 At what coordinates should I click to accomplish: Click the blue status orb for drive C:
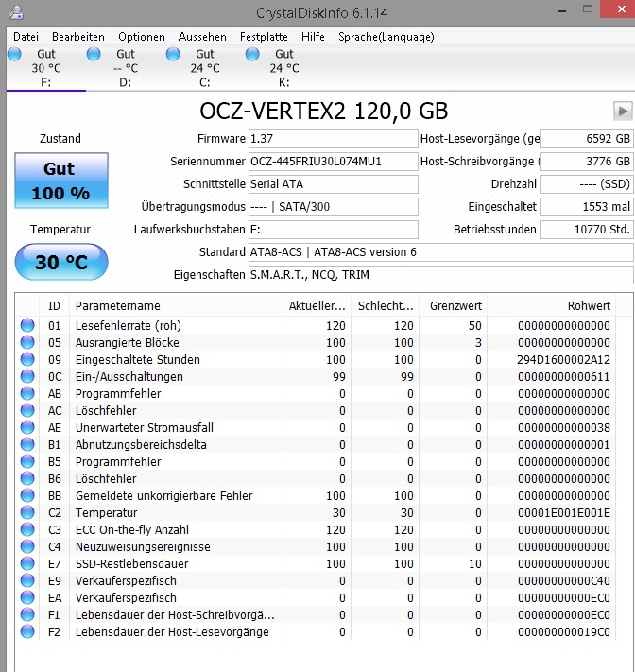(173, 55)
